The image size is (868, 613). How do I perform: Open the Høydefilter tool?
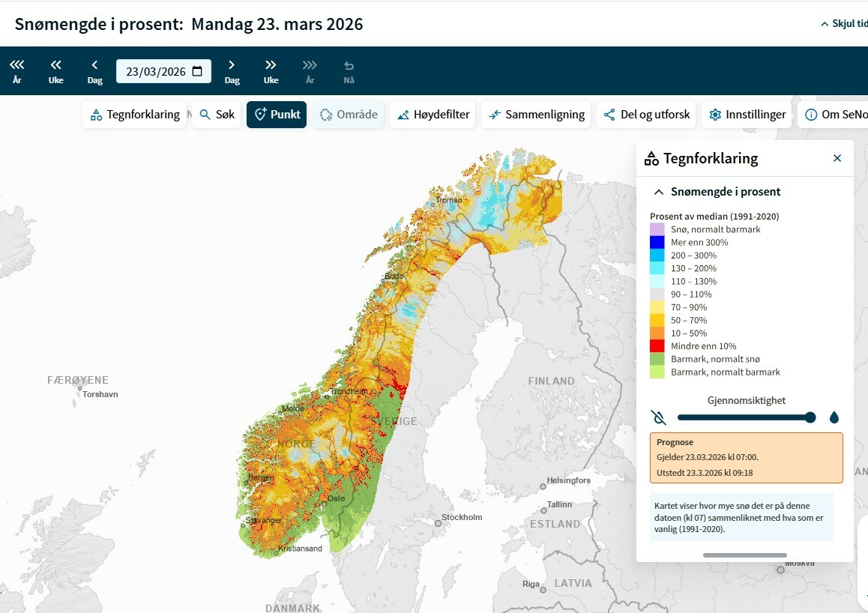click(433, 115)
